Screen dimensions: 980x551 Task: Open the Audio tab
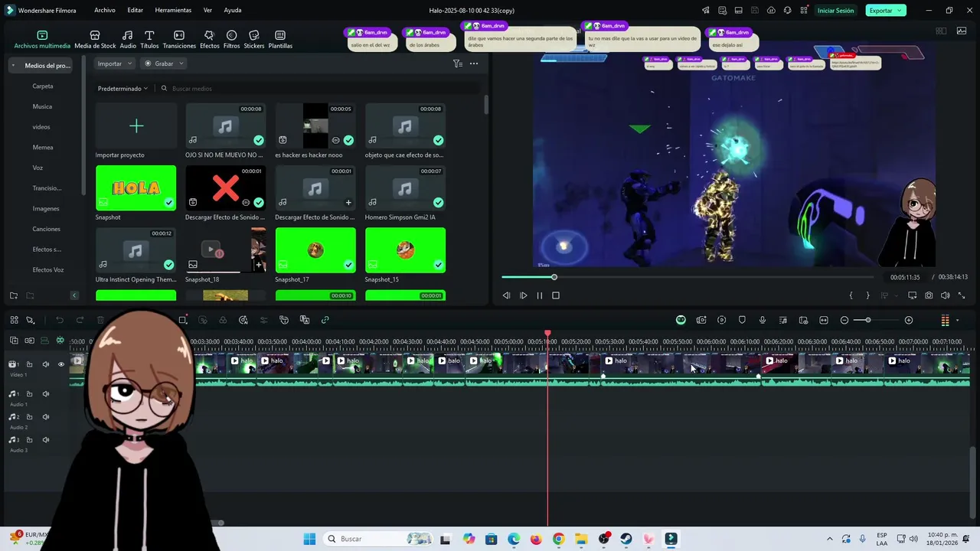(128, 40)
